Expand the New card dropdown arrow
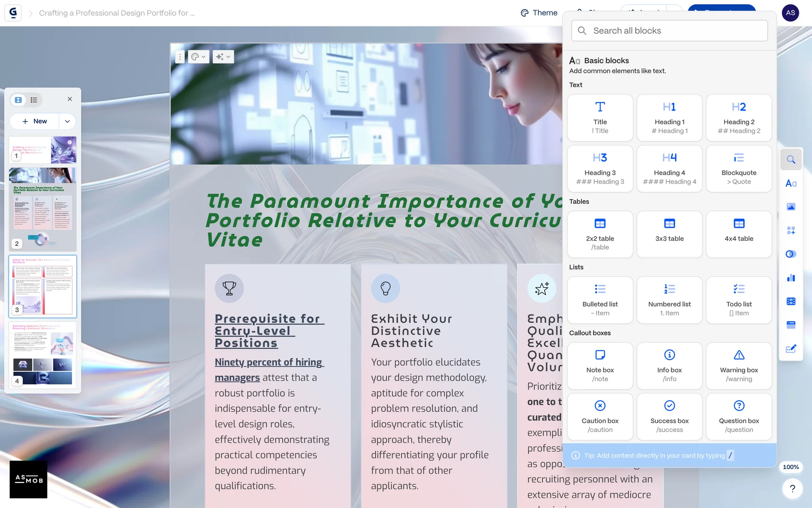812x508 pixels. (x=67, y=121)
